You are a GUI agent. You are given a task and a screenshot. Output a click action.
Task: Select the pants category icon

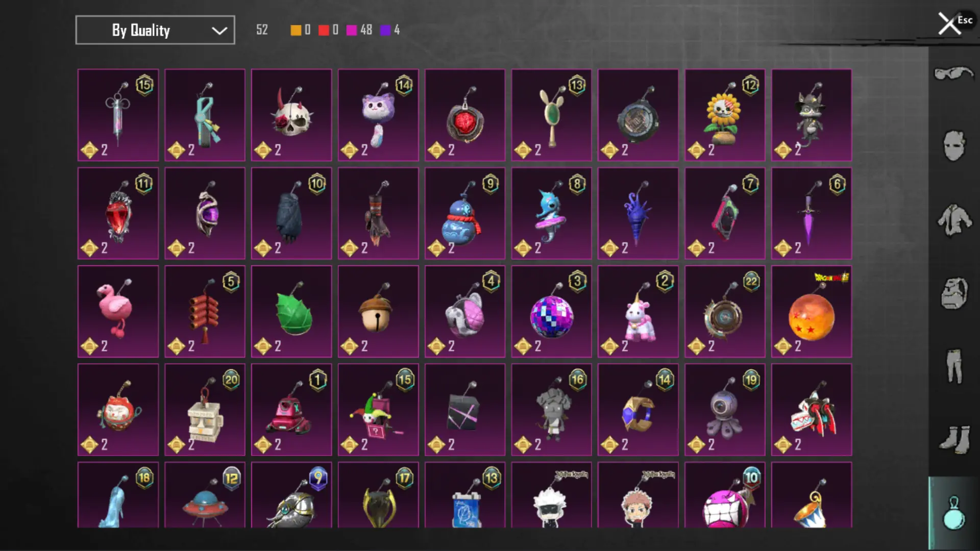pos(954,366)
